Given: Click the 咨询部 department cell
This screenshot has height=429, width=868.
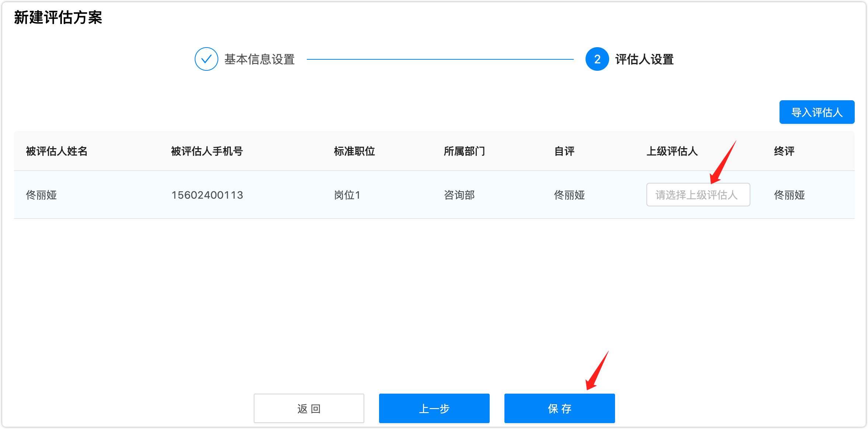Looking at the screenshot, I should (459, 195).
